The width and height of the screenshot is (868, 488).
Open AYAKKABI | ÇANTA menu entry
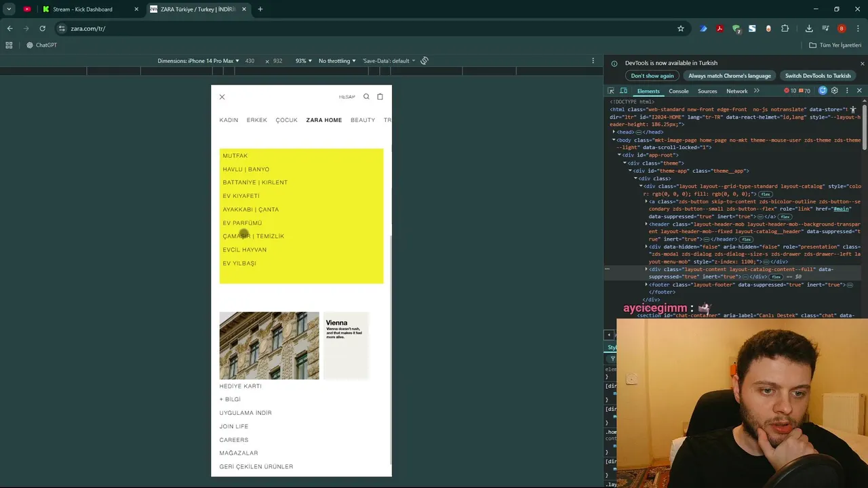click(x=250, y=209)
